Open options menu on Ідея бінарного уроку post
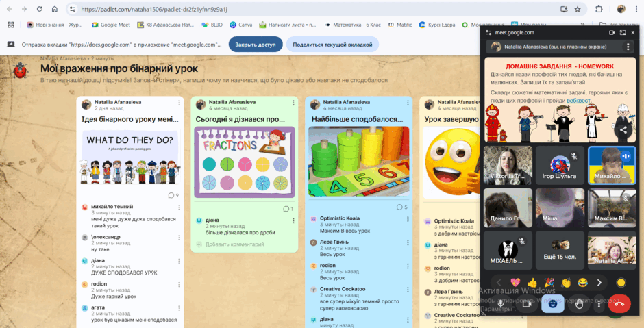The width and height of the screenshot is (644, 328). (179, 103)
